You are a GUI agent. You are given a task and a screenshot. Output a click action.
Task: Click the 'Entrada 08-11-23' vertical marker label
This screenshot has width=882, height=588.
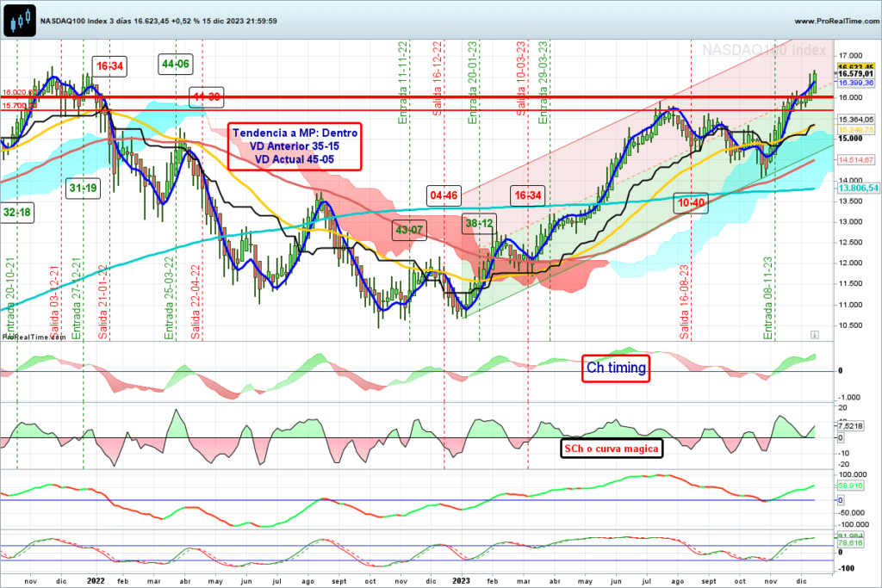point(767,298)
